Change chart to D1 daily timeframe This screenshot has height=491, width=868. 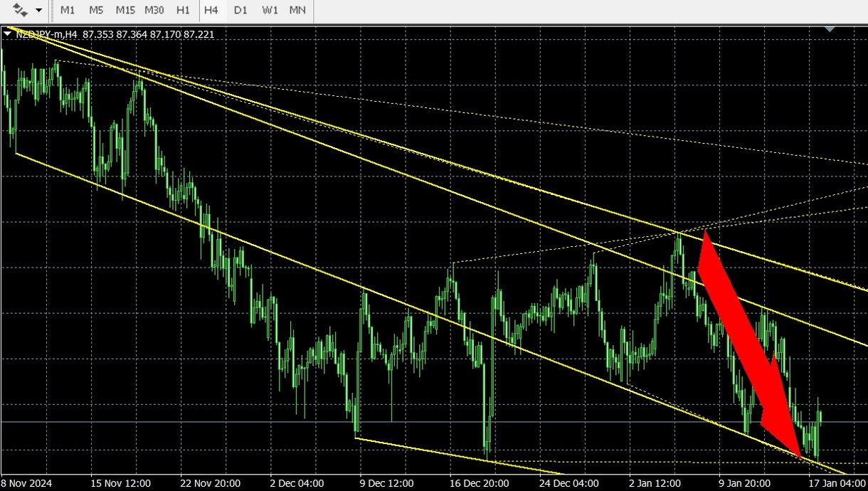240,11
